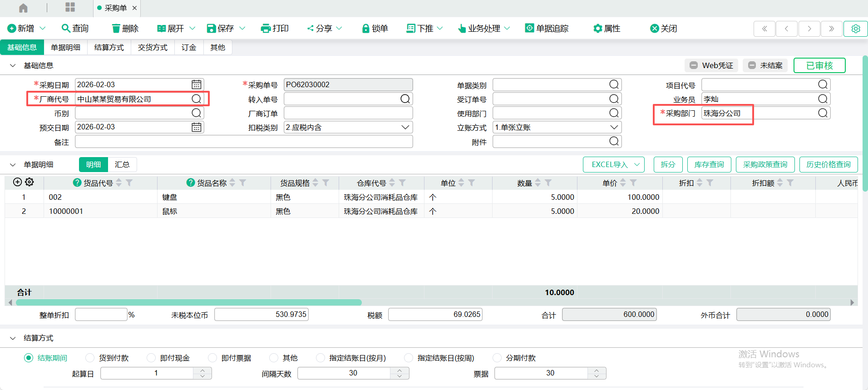Click the home icon in the top bar

[x=23, y=8]
